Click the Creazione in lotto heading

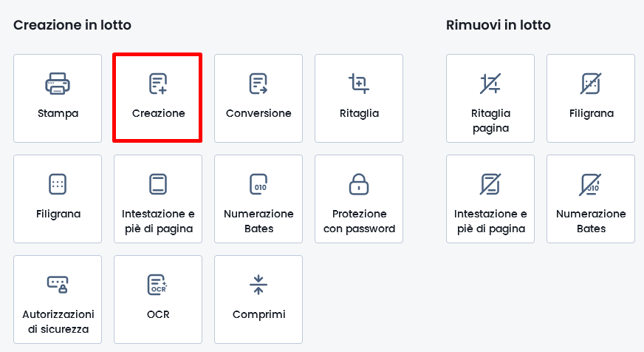click(72, 25)
